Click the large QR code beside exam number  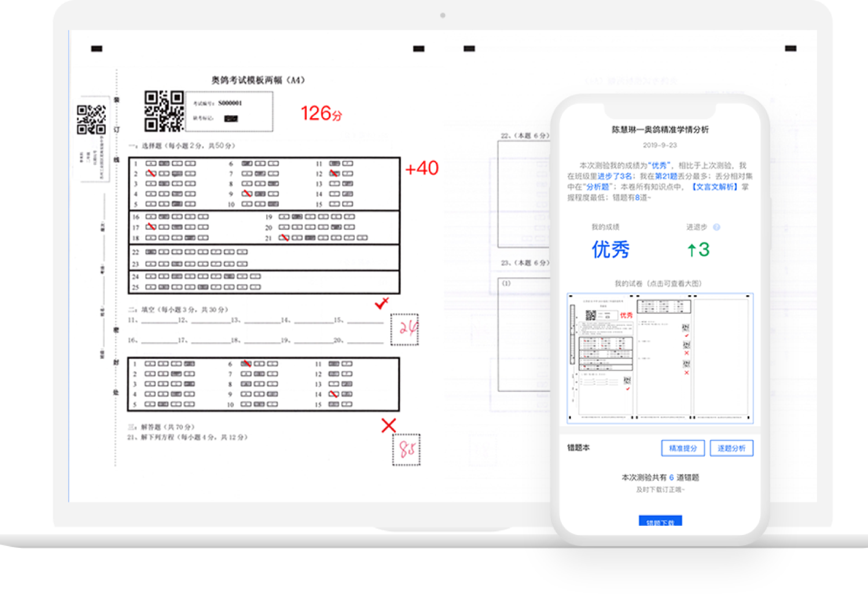tap(164, 111)
